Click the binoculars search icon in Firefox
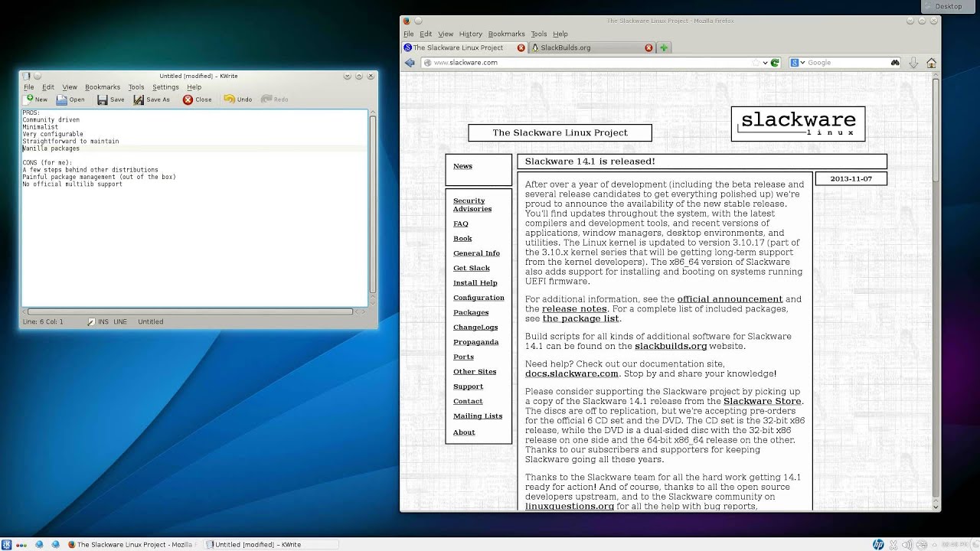 tap(895, 63)
